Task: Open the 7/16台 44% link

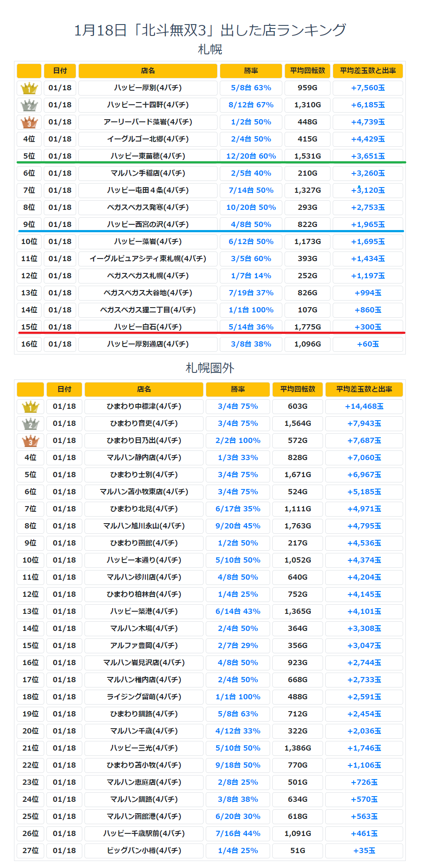Action: [238, 833]
